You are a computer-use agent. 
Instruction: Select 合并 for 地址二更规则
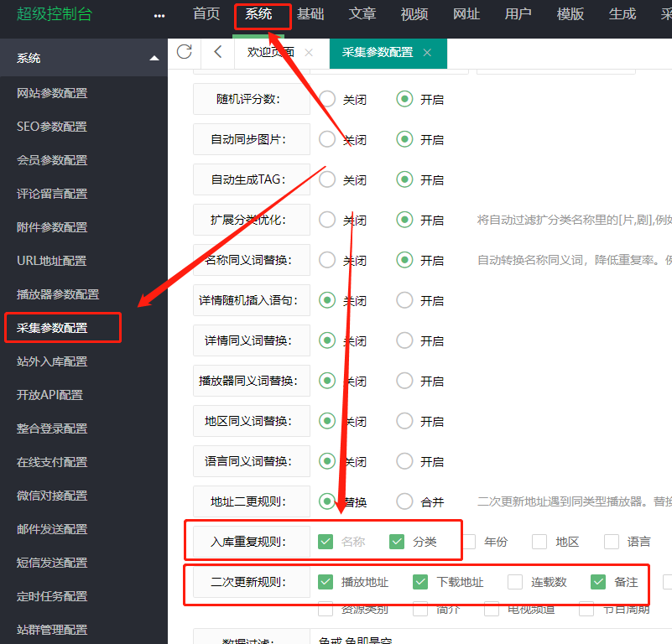(404, 501)
